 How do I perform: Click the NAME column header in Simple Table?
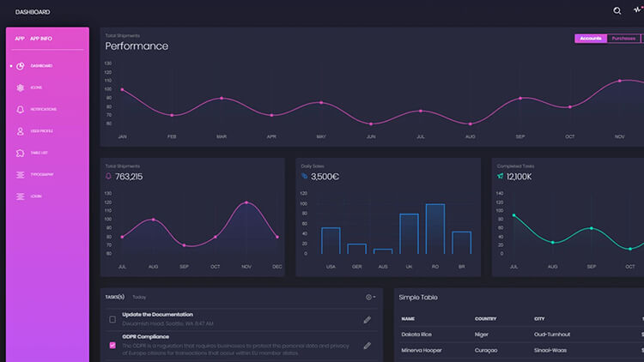[408, 319]
